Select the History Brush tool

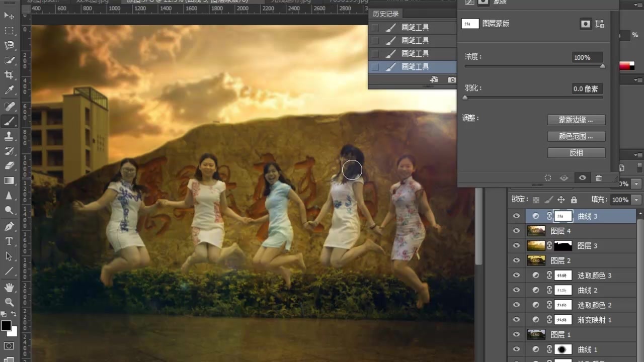9,151
